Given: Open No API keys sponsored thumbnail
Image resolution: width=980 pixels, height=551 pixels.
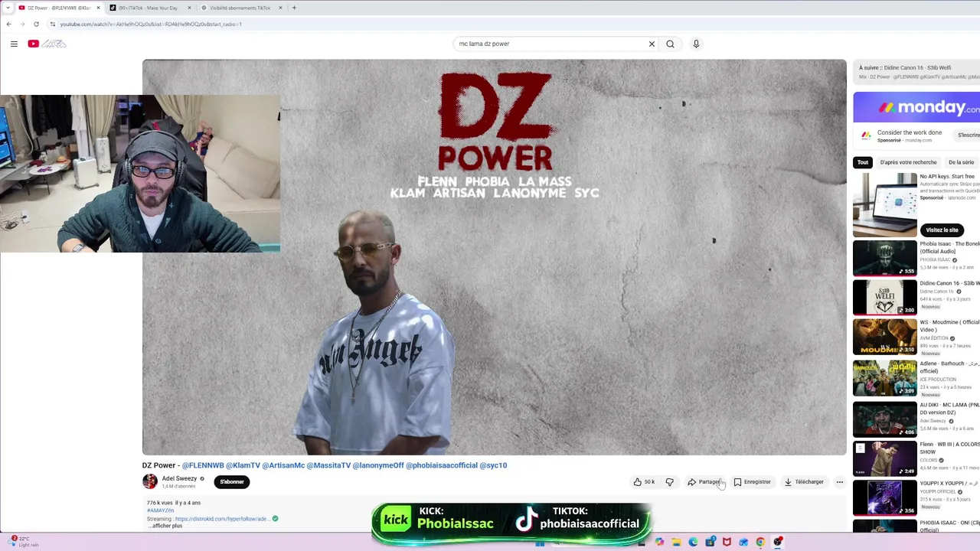Looking at the screenshot, I should point(885,205).
